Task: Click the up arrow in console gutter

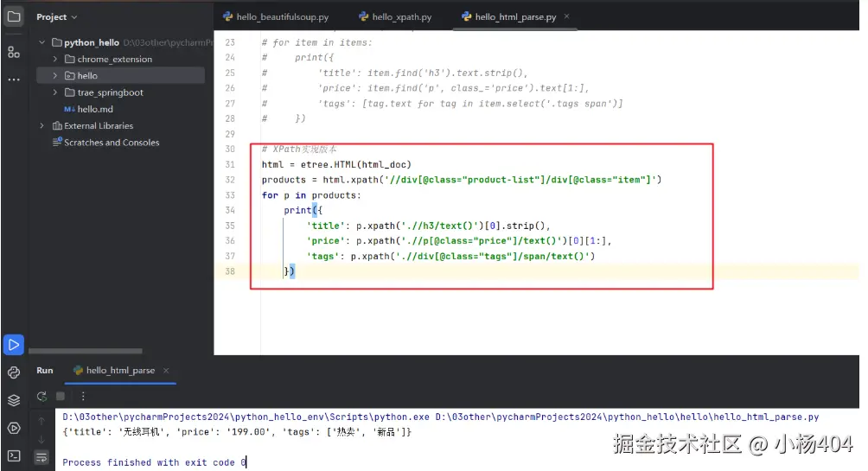Action: coord(41,421)
